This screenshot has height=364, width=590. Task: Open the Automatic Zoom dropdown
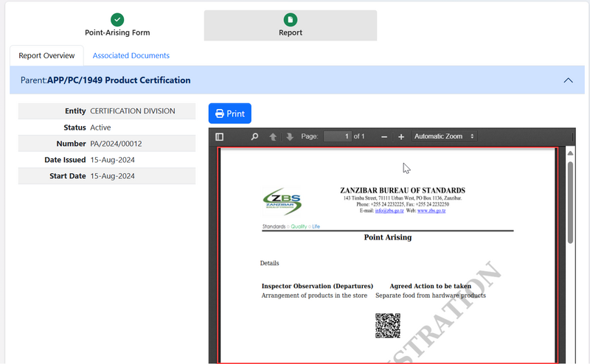tap(444, 137)
